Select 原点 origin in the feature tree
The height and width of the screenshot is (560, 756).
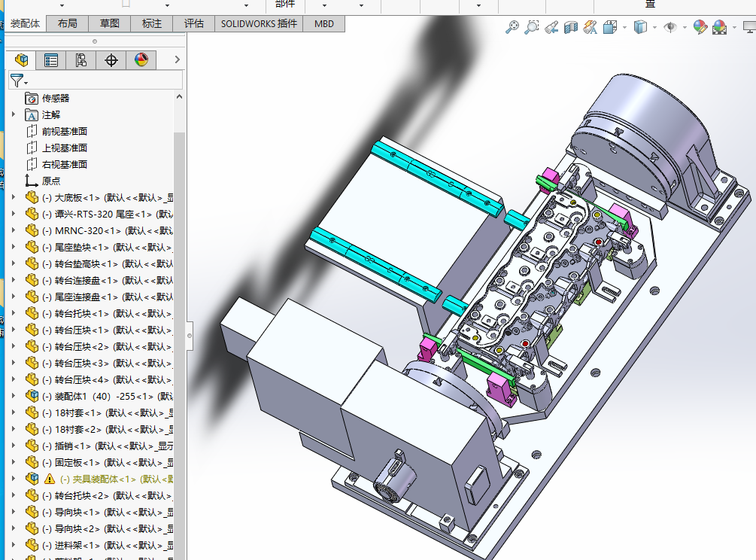51,181
